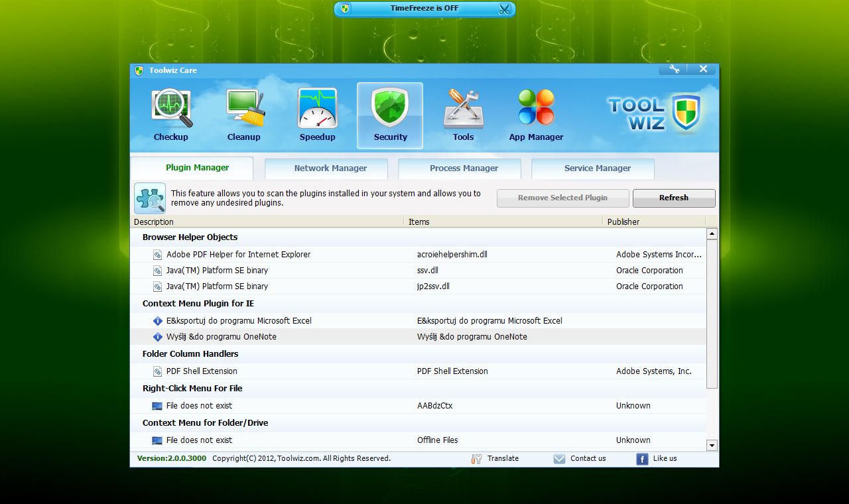Click the Remove Selected Plugin button

click(x=562, y=198)
